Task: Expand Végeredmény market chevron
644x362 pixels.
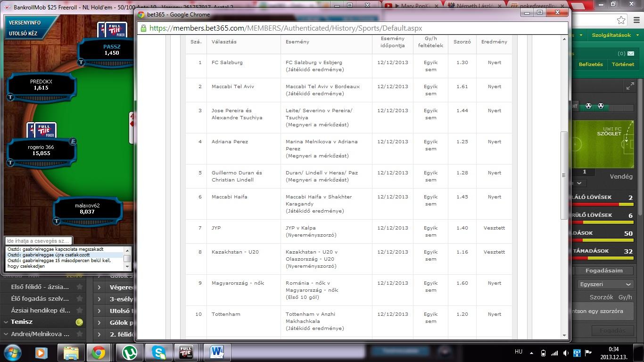Action: point(99,287)
